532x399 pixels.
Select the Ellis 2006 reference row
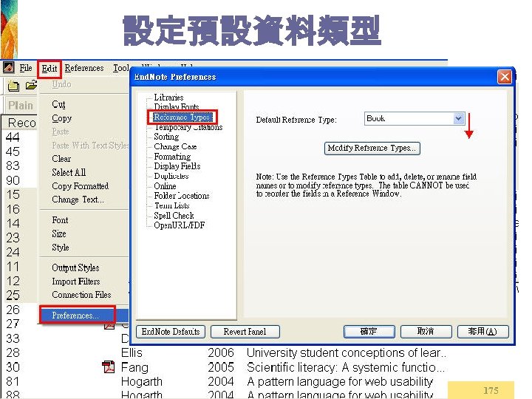225,353
